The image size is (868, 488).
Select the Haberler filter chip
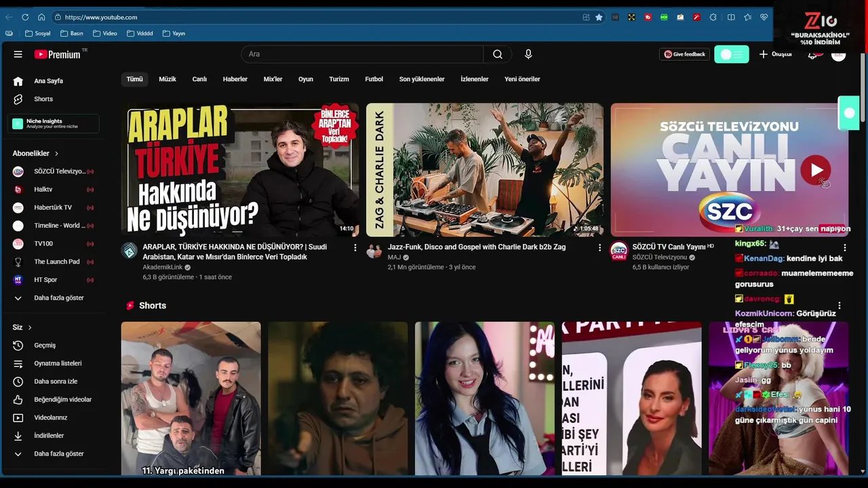[x=235, y=79]
